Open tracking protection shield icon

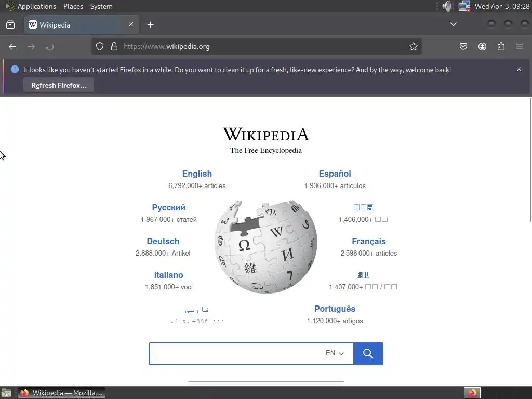pyautogui.click(x=99, y=46)
